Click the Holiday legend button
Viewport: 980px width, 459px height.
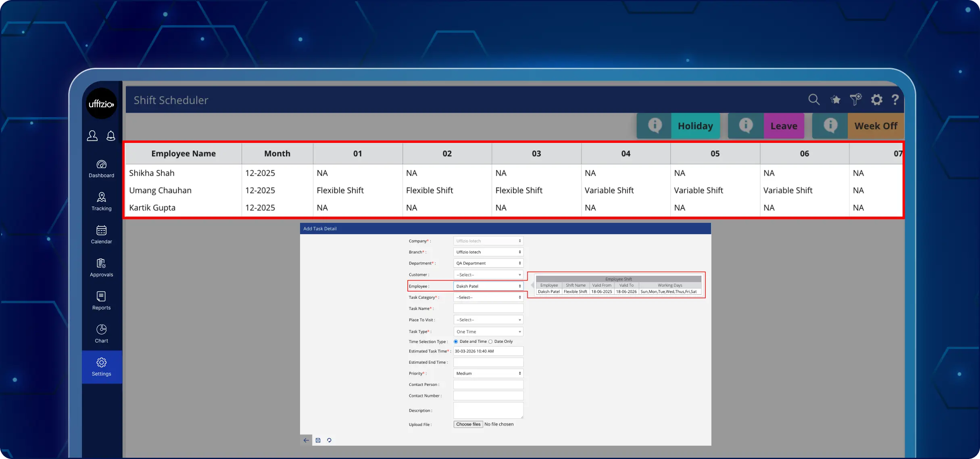pyautogui.click(x=695, y=126)
